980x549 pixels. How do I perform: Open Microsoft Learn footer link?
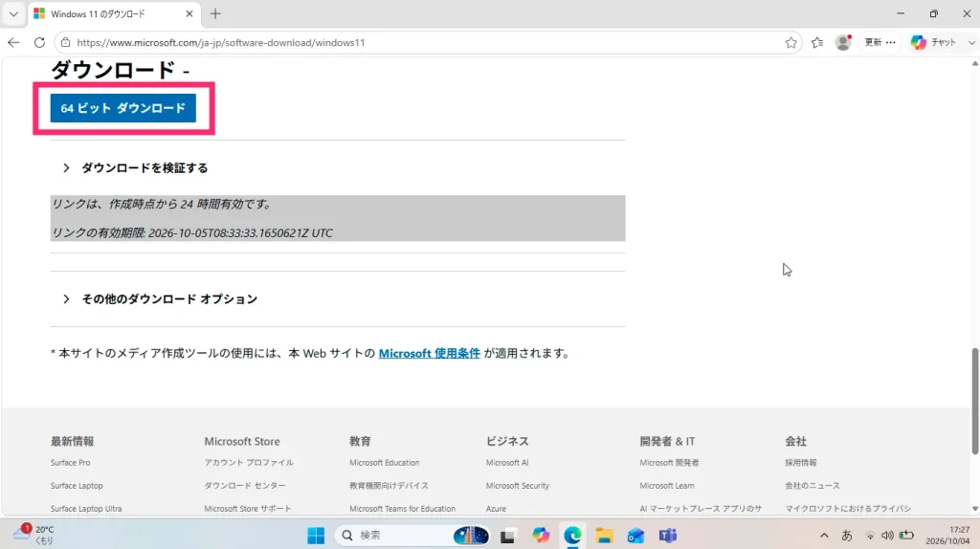667,486
